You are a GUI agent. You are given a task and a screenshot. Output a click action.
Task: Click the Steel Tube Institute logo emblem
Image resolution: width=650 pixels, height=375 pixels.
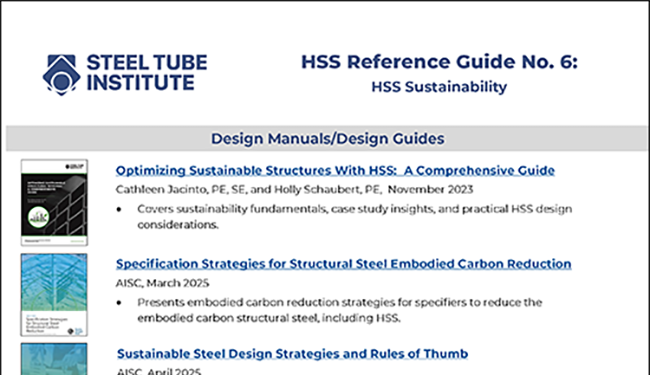(61, 75)
